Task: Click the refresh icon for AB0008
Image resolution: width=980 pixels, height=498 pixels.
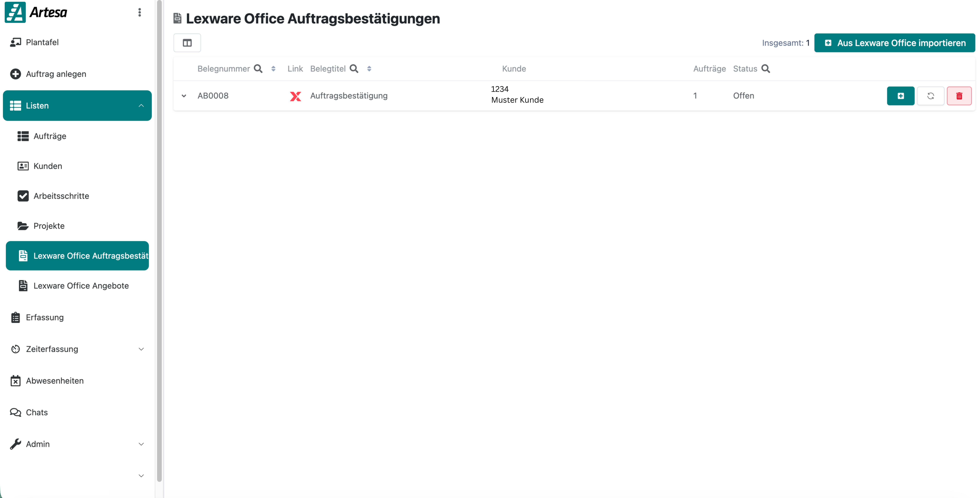Action: [930, 96]
